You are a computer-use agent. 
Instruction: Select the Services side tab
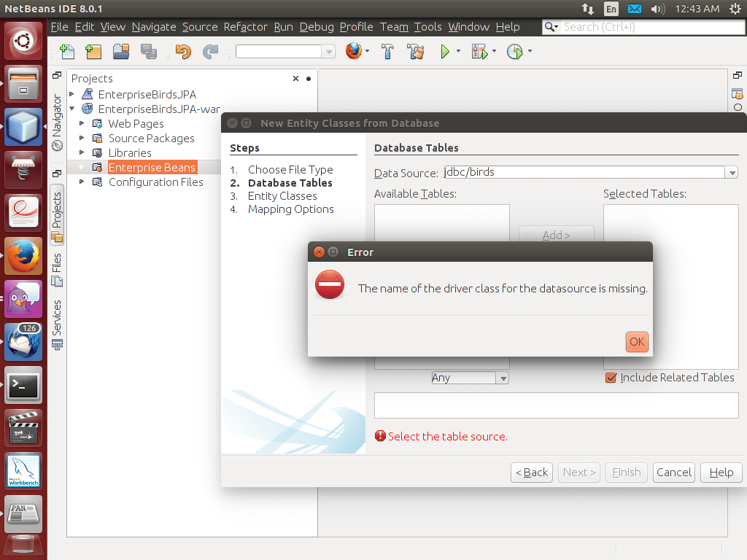pos(57,324)
